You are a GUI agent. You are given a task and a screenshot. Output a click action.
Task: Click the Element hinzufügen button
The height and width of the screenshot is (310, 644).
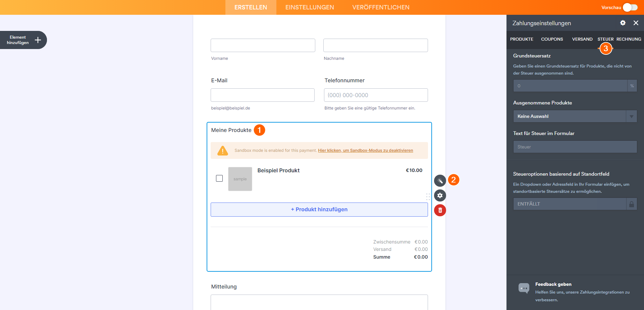[23, 40]
